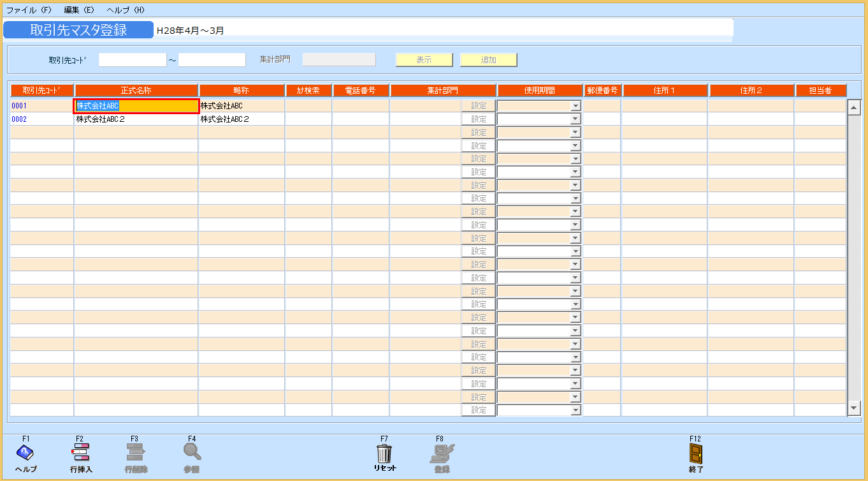The height and width of the screenshot is (481, 868).
Task: Click the F1 Help book icon
Action: 25,453
